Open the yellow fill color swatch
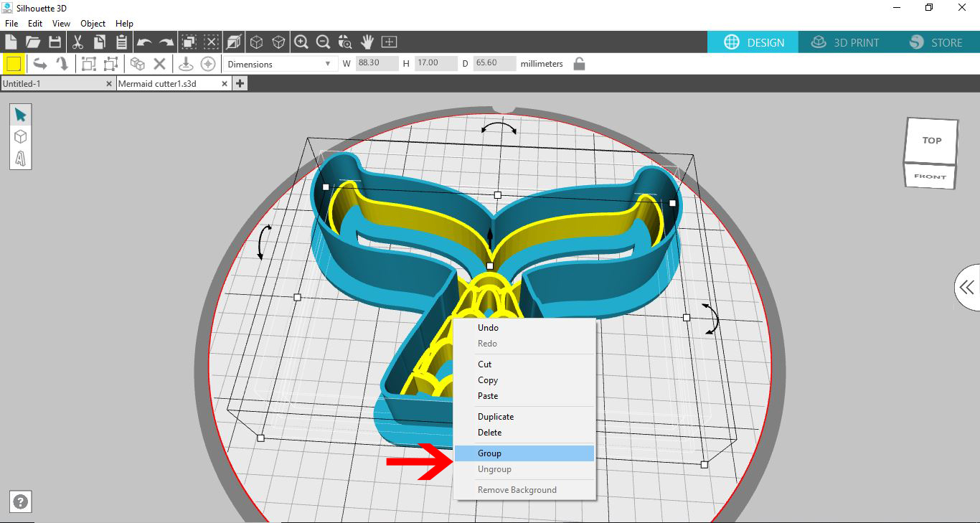This screenshot has width=980, height=523. click(14, 64)
